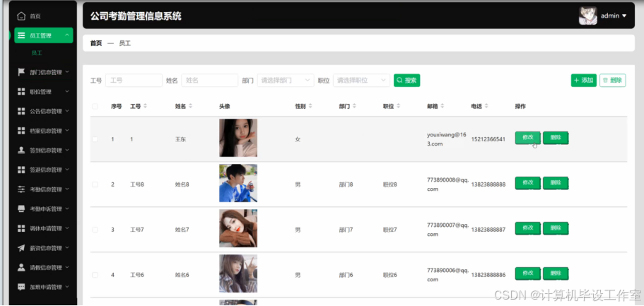Screen dimensions: 644x306
Task: Open 考勤信息管理 menu item
Action: (44, 189)
